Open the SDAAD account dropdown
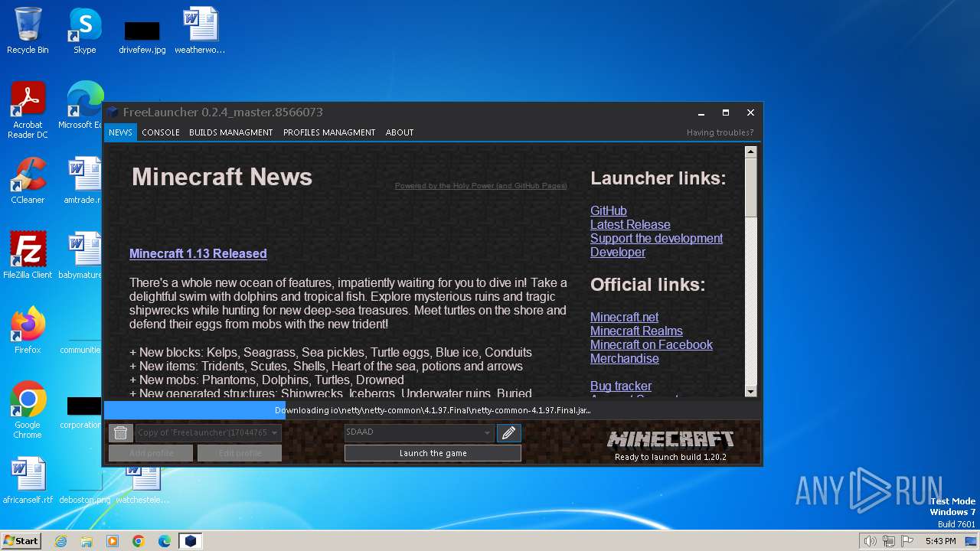 419,432
